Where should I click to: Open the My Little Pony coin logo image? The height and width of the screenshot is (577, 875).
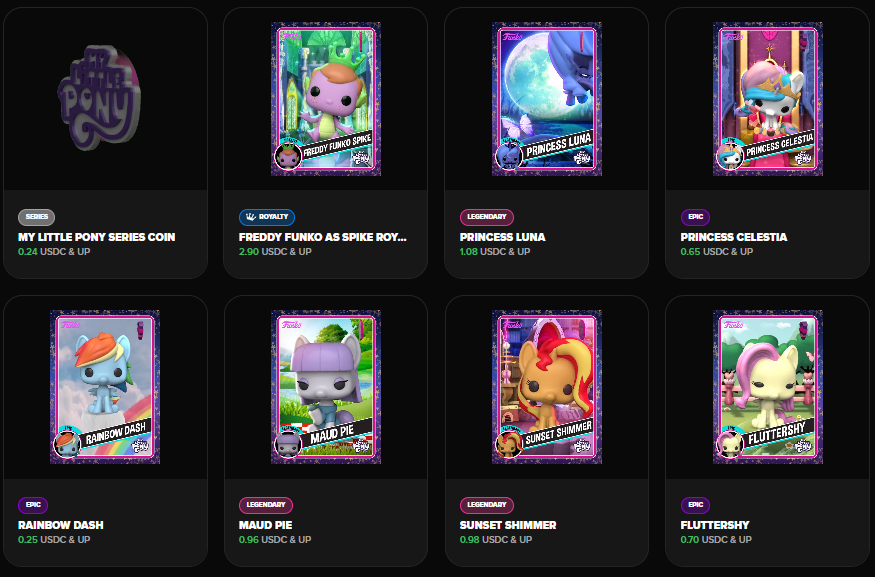click(x=99, y=98)
